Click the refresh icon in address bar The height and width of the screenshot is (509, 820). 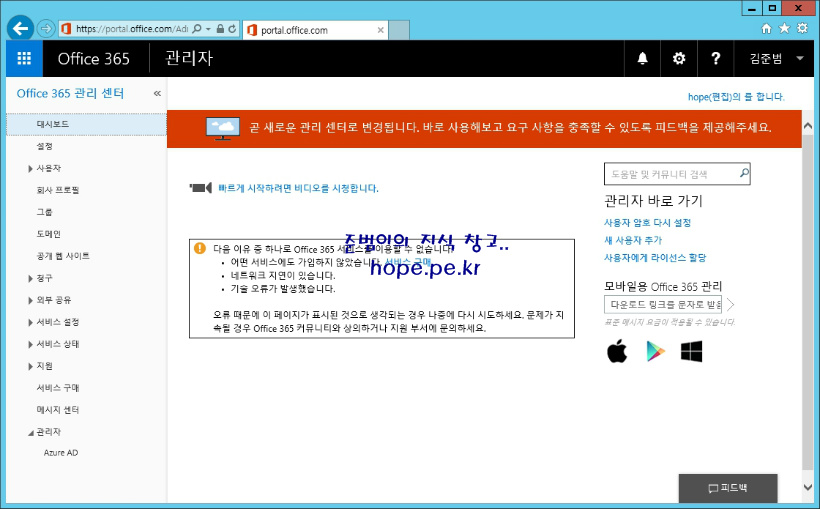pyautogui.click(x=232, y=29)
